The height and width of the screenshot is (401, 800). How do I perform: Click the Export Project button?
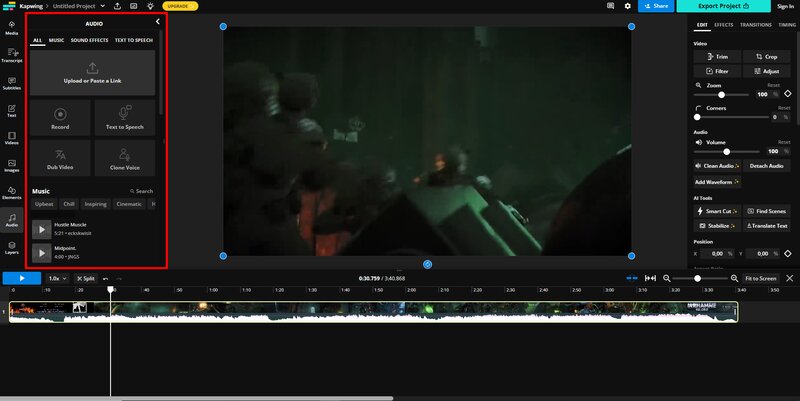pos(723,6)
